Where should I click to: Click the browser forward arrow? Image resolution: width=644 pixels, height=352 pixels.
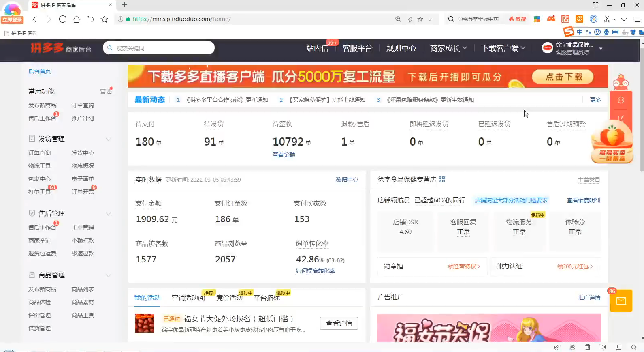pyautogui.click(x=49, y=19)
